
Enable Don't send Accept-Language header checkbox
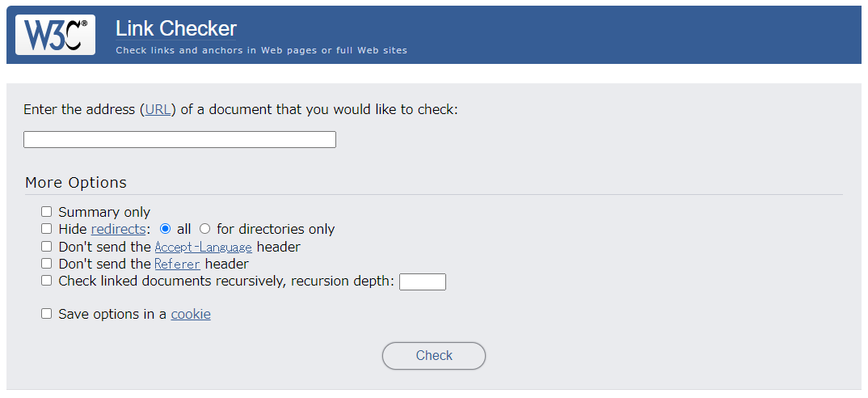47,246
